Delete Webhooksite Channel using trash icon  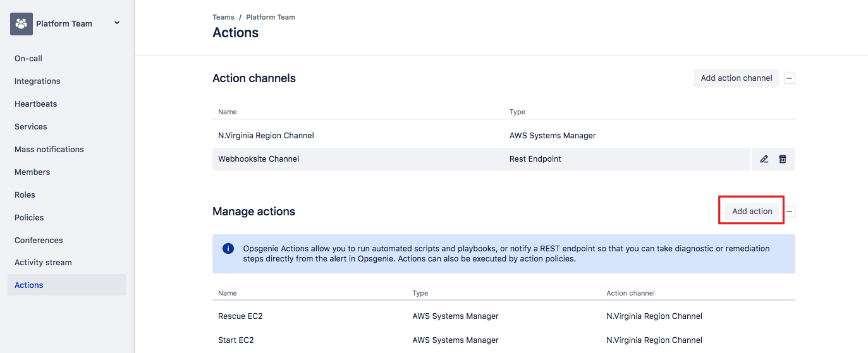pos(783,159)
